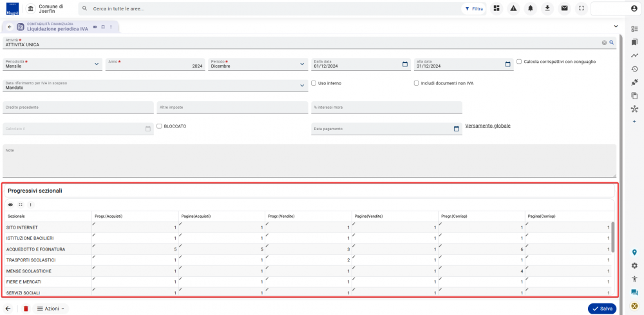This screenshot has height=315, width=644.
Task: Check the Uso interno checkbox
Action: [314, 83]
